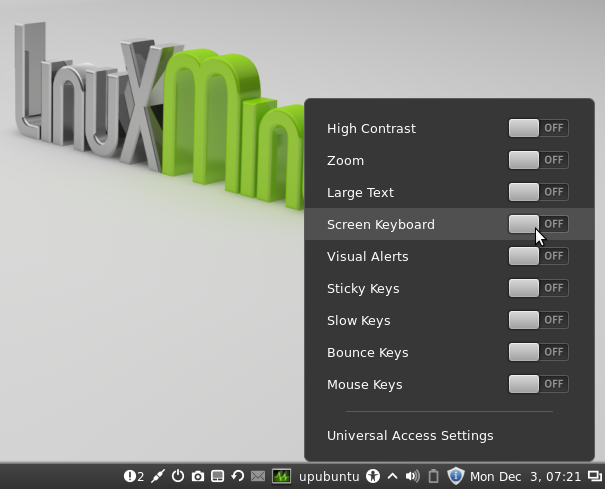The width and height of the screenshot is (605, 489).
Task: Select the Mouse Keys label
Action: pos(365,385)
